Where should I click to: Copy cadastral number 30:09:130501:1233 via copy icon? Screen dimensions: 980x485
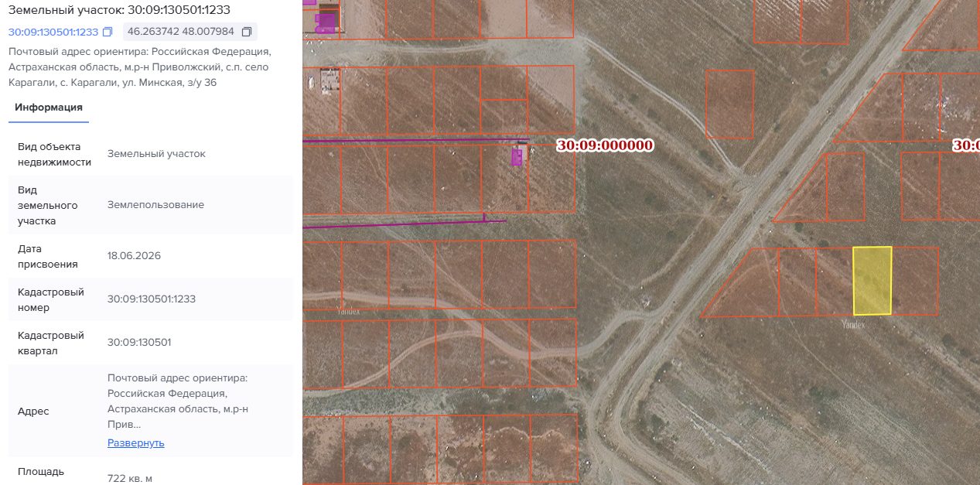coord(108,32)
